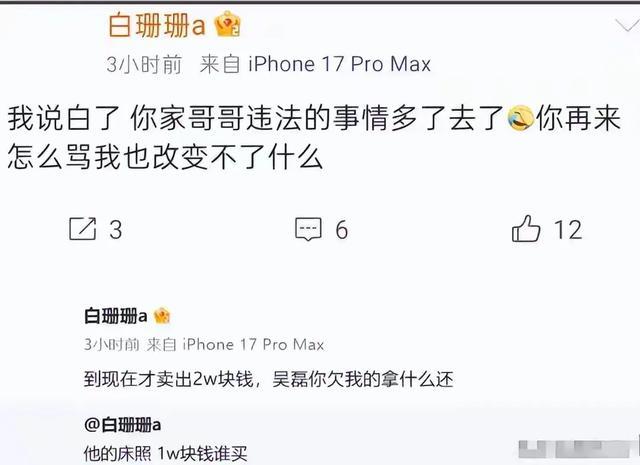
Task: Click the crown membership badge beside top username
Action: 228,24
